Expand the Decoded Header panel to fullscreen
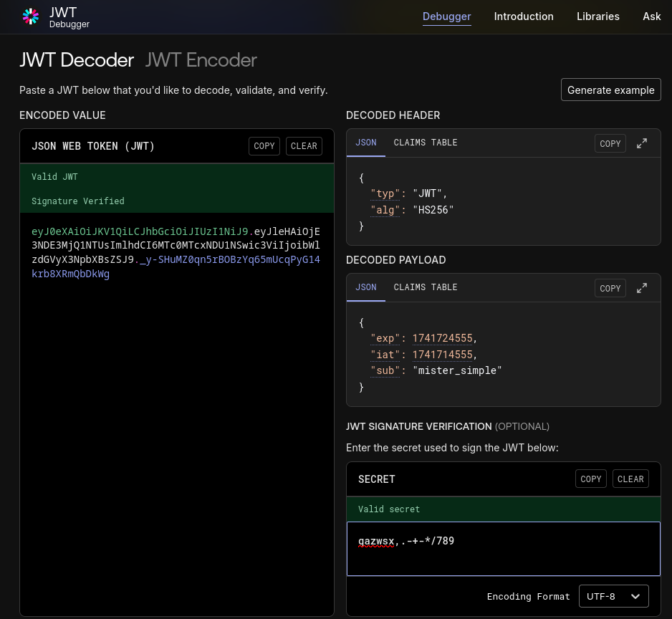 (642, 143)
